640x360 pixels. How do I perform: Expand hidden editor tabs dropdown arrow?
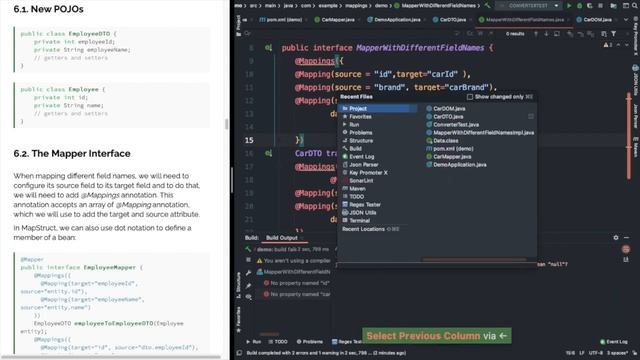pos(626,20)
